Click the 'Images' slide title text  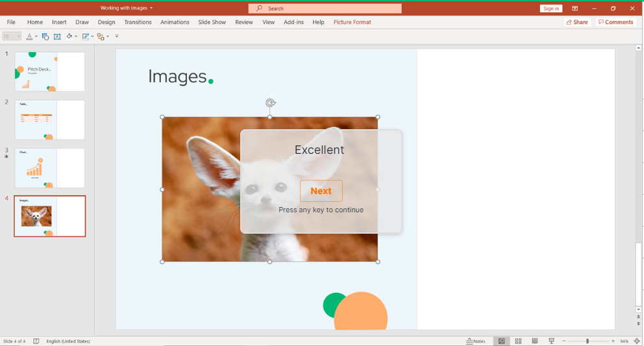[x=177, y=77]
